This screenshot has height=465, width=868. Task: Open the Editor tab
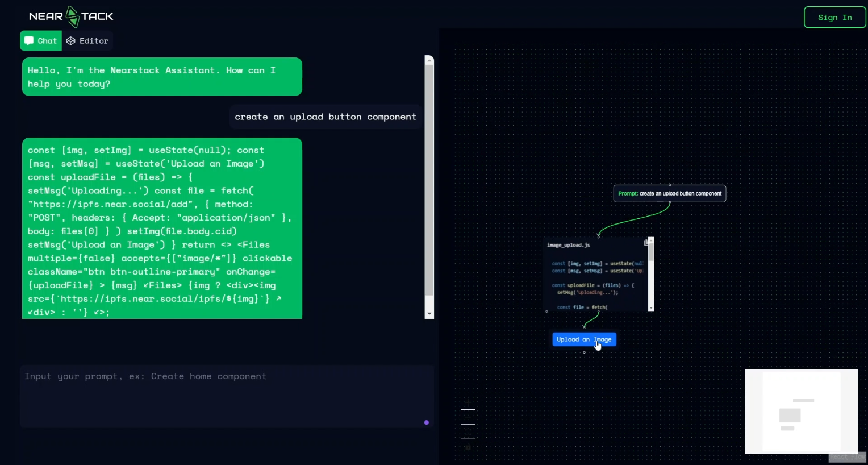coord(87,41)
